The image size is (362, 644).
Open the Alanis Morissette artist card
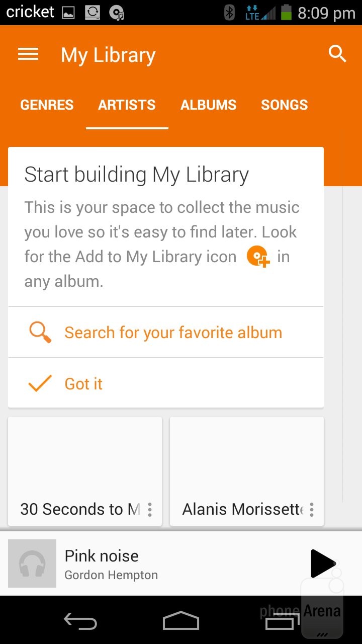[x=246, y=463]
